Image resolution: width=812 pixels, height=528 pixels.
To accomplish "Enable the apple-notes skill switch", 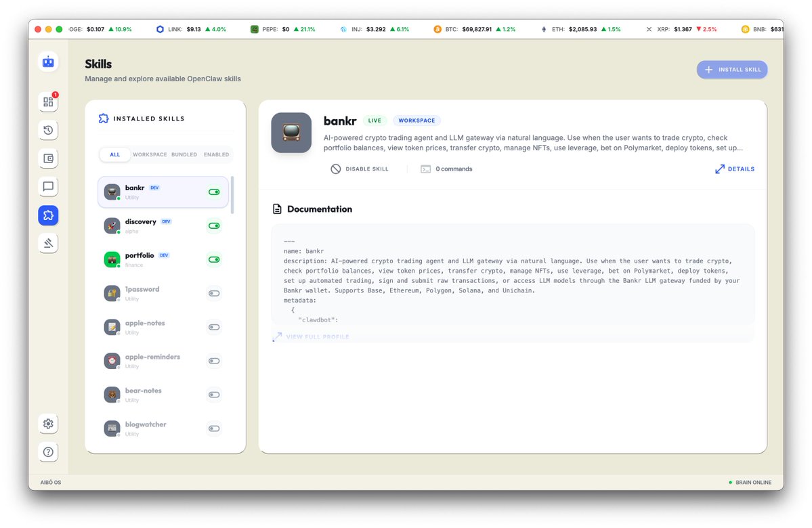I will pos(214,327).
